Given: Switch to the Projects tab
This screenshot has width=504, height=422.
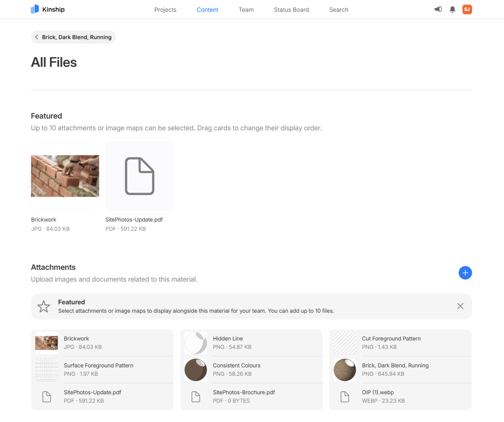Looking at the screenshot, I should click(165, 10).
